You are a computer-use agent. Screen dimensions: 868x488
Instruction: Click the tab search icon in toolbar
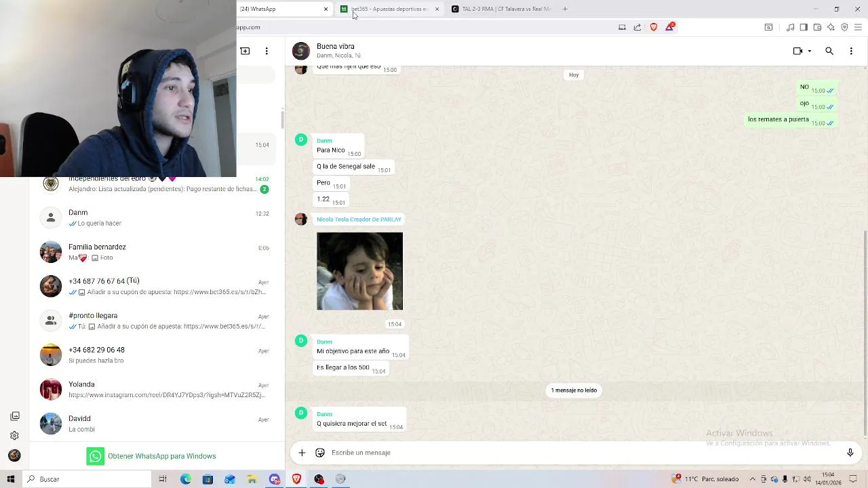point(768,27)
